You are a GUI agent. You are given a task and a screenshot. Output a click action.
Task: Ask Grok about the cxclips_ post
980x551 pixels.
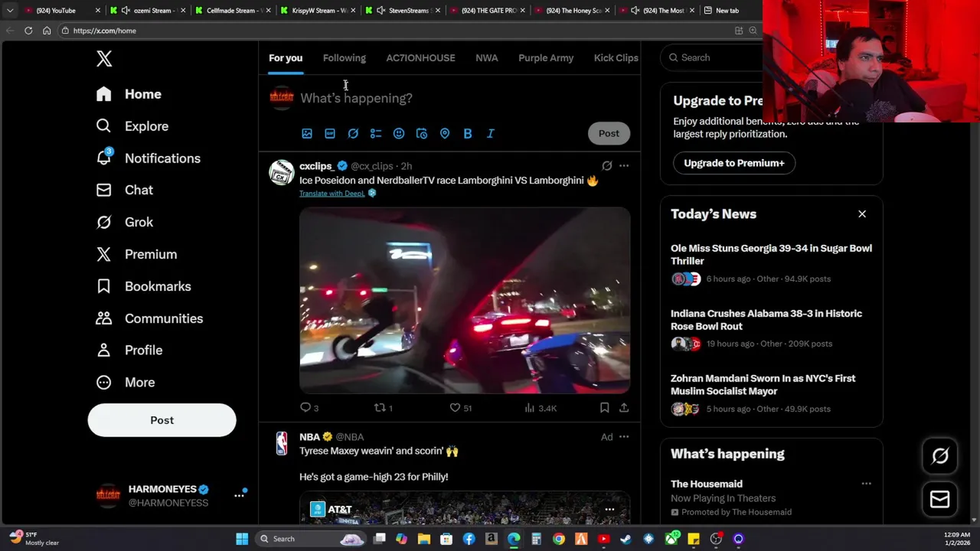coord(607,165)
